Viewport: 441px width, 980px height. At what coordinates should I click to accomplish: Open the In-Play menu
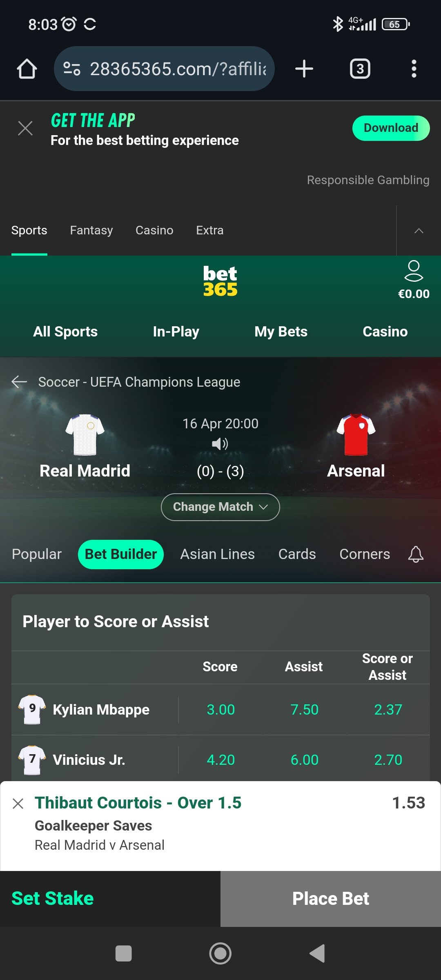[176, 332]
